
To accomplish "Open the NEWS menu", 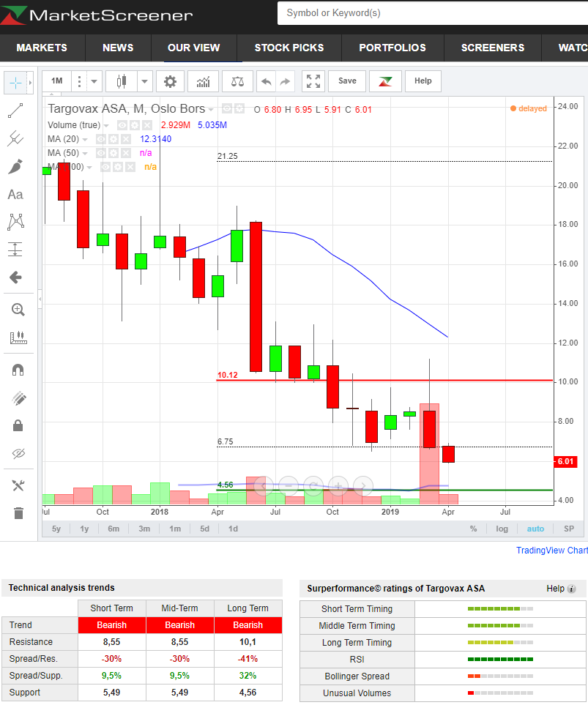I will click(118, 48).
